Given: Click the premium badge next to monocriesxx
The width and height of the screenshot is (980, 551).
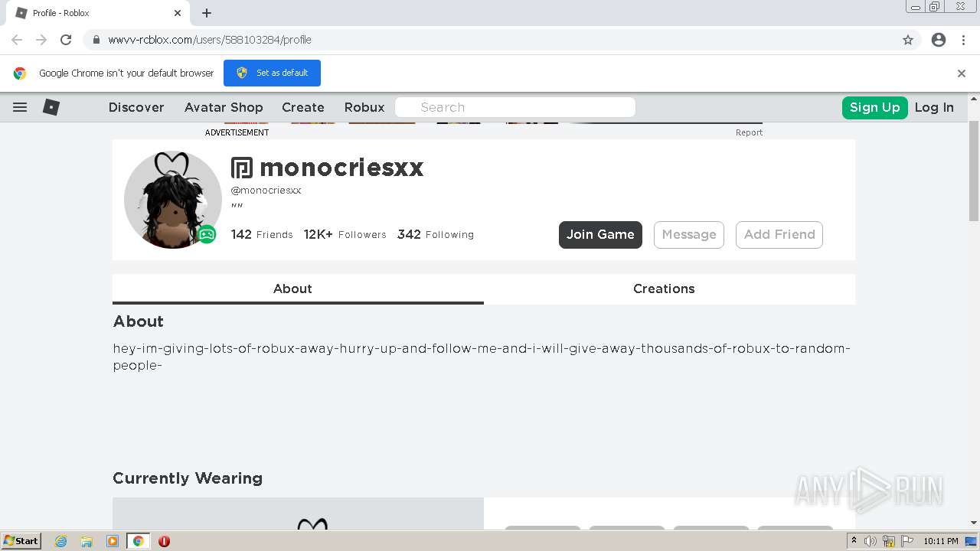Looking at the screenshot, I should (242, 168).
